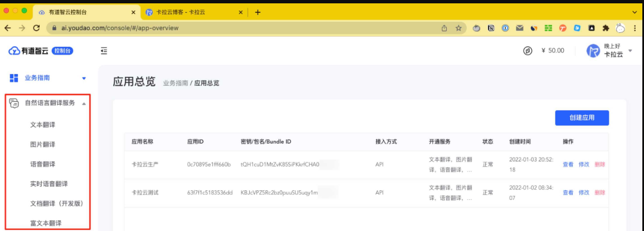Open the user account dropdown arrow
The image size is (644, 231).
coord(630,51)
